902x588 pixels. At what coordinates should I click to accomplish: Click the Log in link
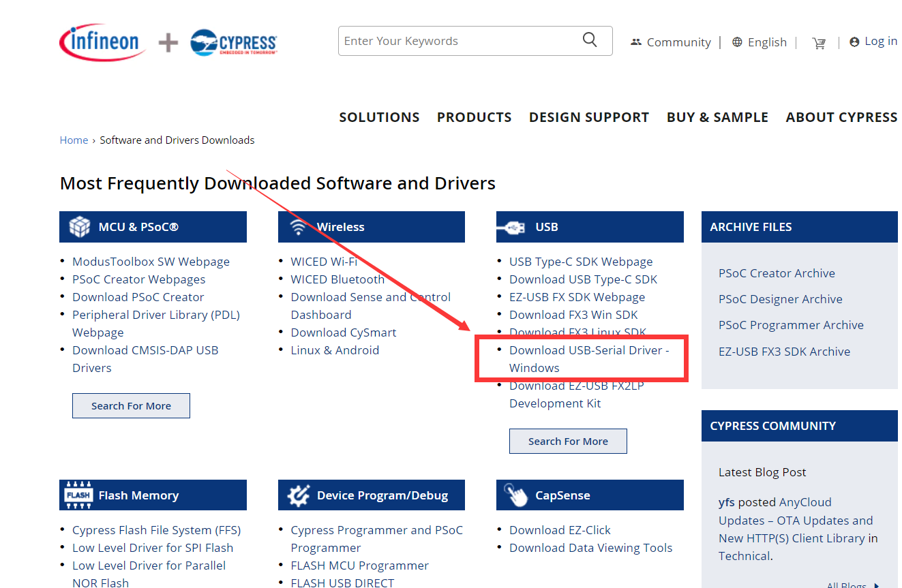[x=881, y=42]
